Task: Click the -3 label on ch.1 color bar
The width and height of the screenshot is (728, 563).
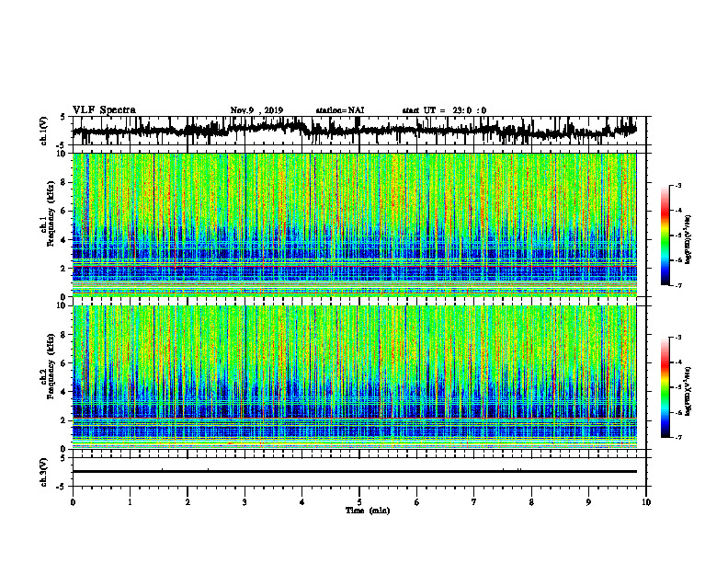Action: click(677, 185)
